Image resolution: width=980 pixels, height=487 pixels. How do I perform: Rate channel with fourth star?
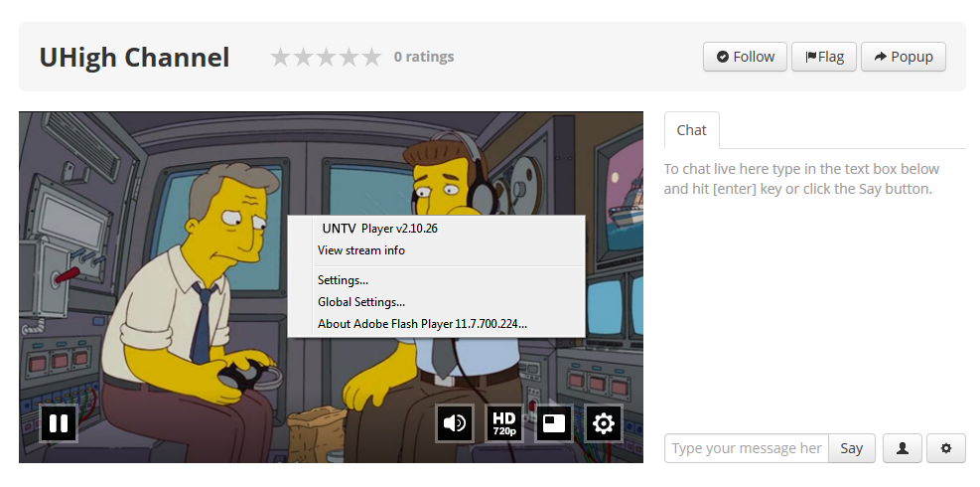pos(349,57)
